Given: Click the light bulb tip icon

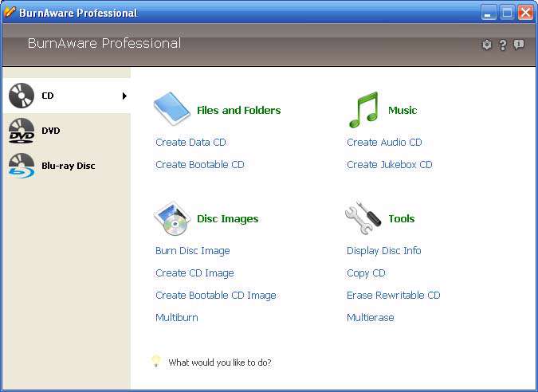Looking at the screenshot, I should click(x=156, y=362).
